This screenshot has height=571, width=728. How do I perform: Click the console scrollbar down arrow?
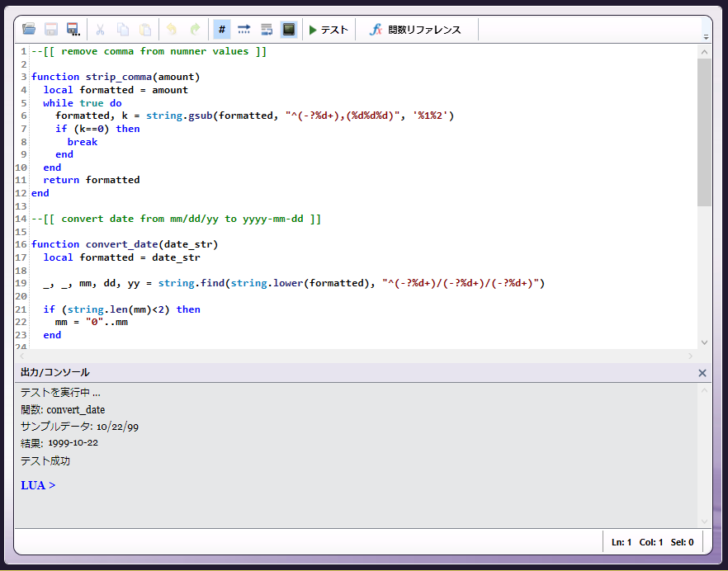pyautogui.click(x=704, y=521)
